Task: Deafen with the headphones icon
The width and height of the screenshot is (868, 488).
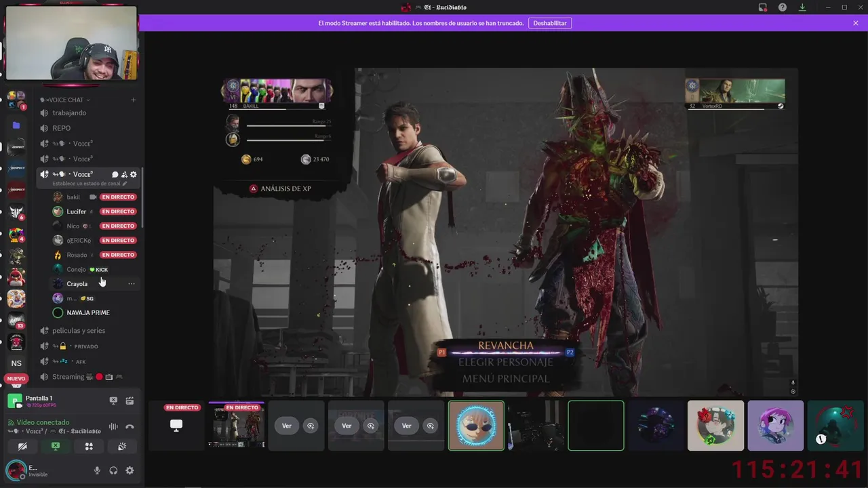Action: [x=113, y=470]
